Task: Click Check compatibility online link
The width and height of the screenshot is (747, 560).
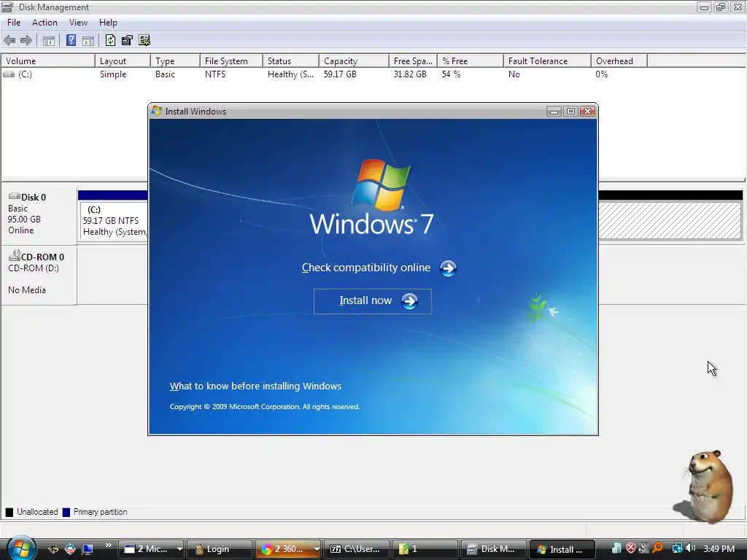Action: 366,268
